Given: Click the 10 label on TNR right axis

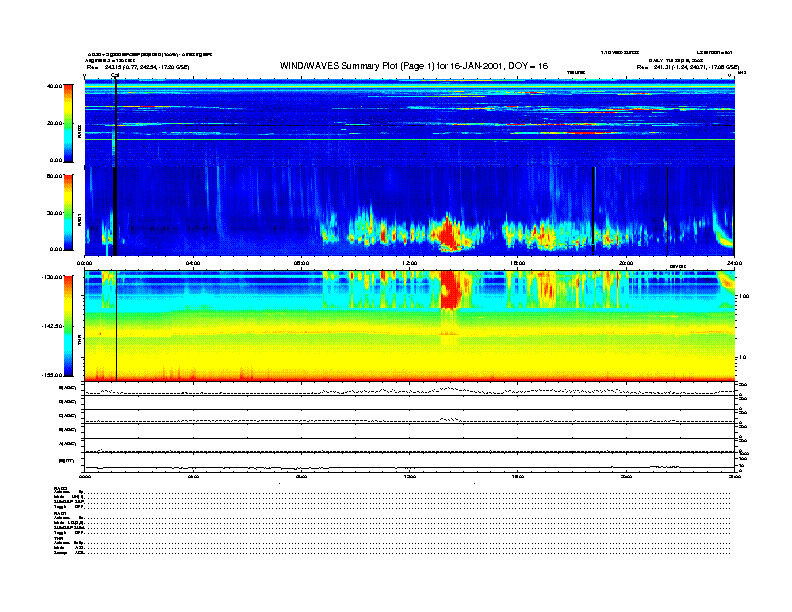Looking at the screenshot, I should pos(742,357).
